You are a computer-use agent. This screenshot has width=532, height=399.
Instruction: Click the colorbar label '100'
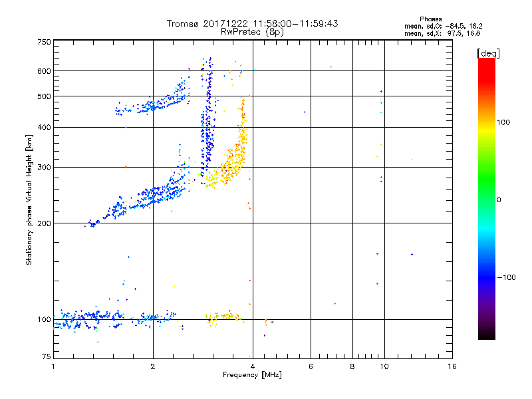pyautogui.click(x=503, y=122)
